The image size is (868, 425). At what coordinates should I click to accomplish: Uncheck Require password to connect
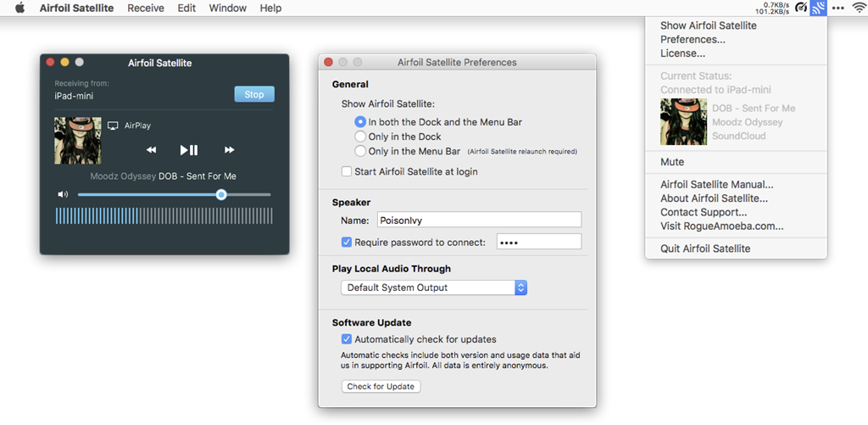point(347,242)
